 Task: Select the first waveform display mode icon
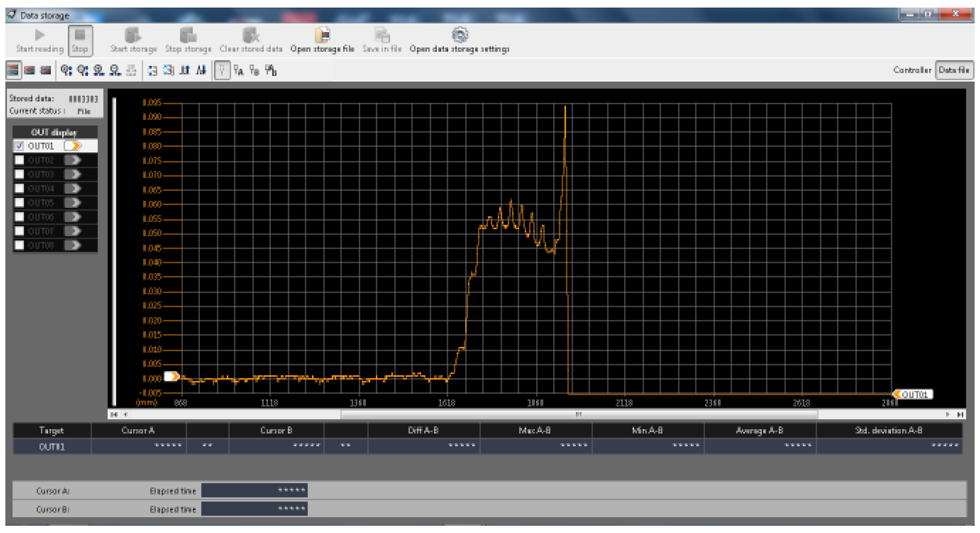tap(13, 70)
